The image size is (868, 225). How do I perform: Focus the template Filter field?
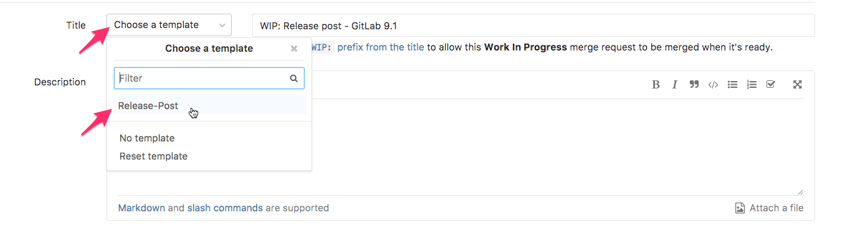tap(209, 79)
